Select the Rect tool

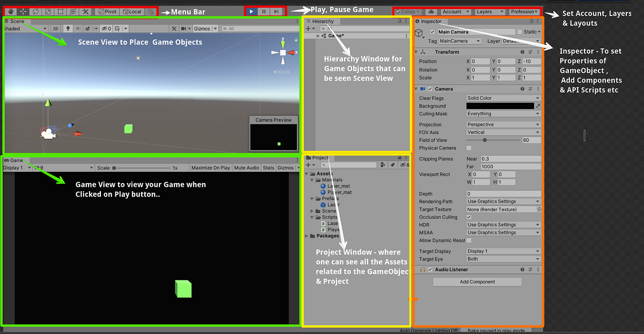(x=61, y=11)
